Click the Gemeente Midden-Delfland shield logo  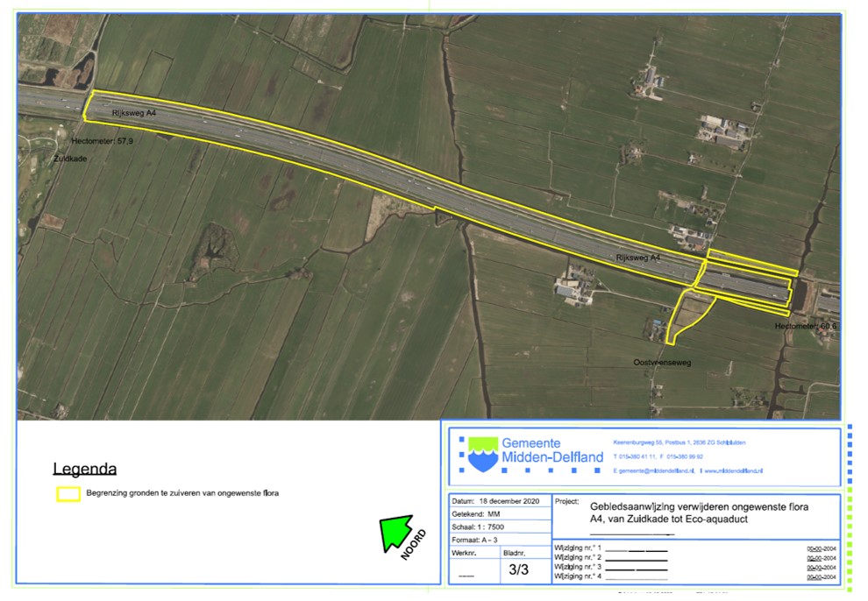(x=477, y=453)
